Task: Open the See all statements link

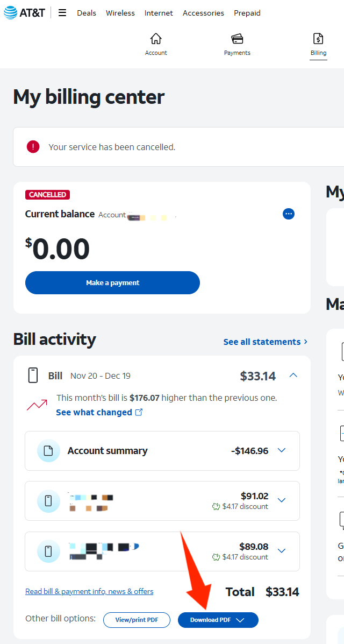Action: coord(266,342)
